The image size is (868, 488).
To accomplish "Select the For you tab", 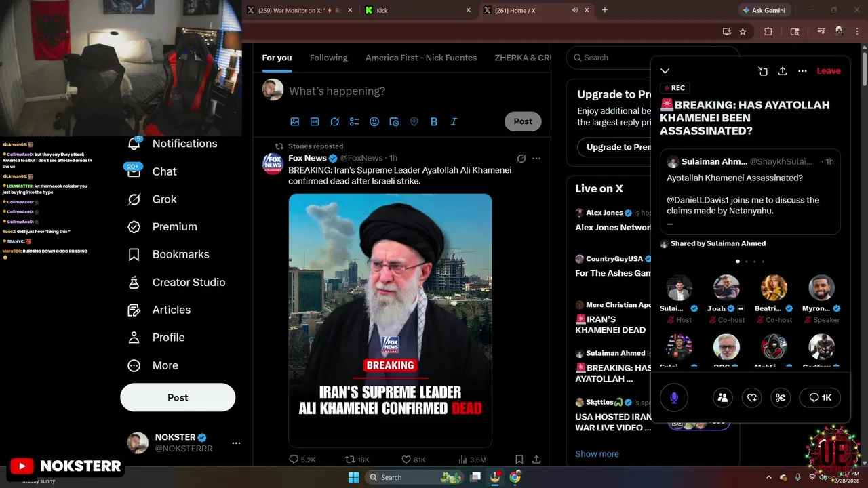I will tap(277, 58).
